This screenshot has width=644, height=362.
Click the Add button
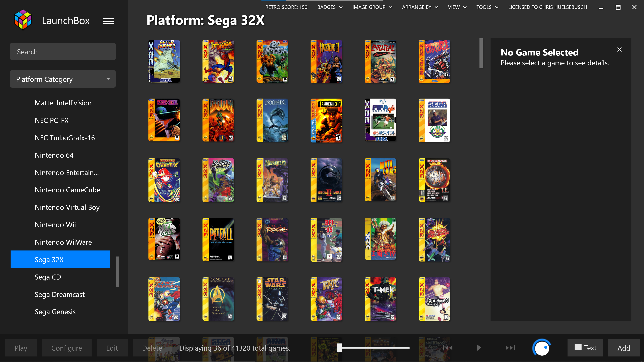624,348
